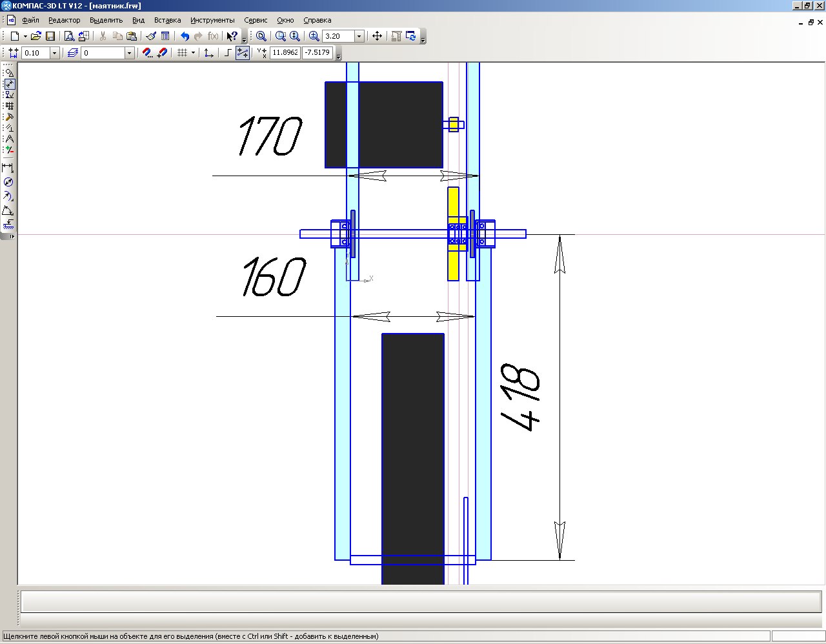Click the Print preview button

click(x=69, y=36)
